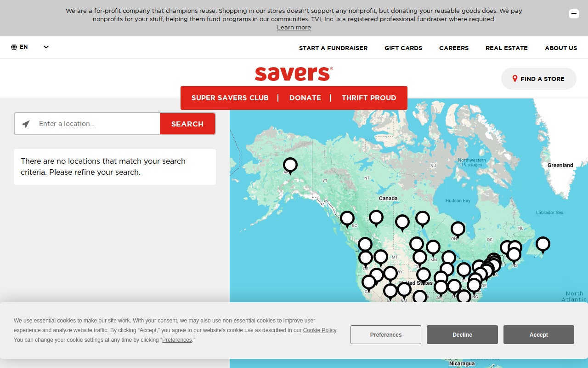Select the BC map marker
The height and width of the screenshot is (368, 588).
[x=347, y=219]
